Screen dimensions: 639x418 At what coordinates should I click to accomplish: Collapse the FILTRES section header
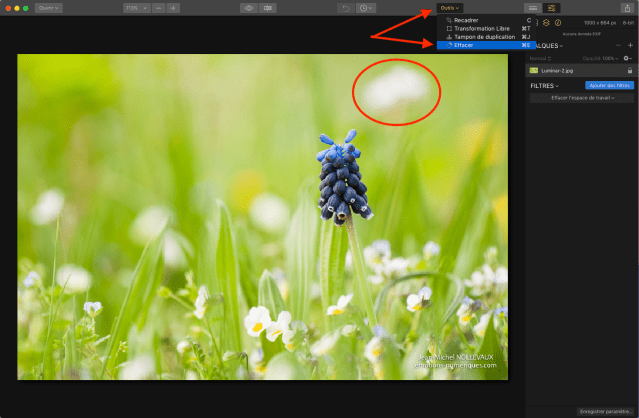coord(544,86)
